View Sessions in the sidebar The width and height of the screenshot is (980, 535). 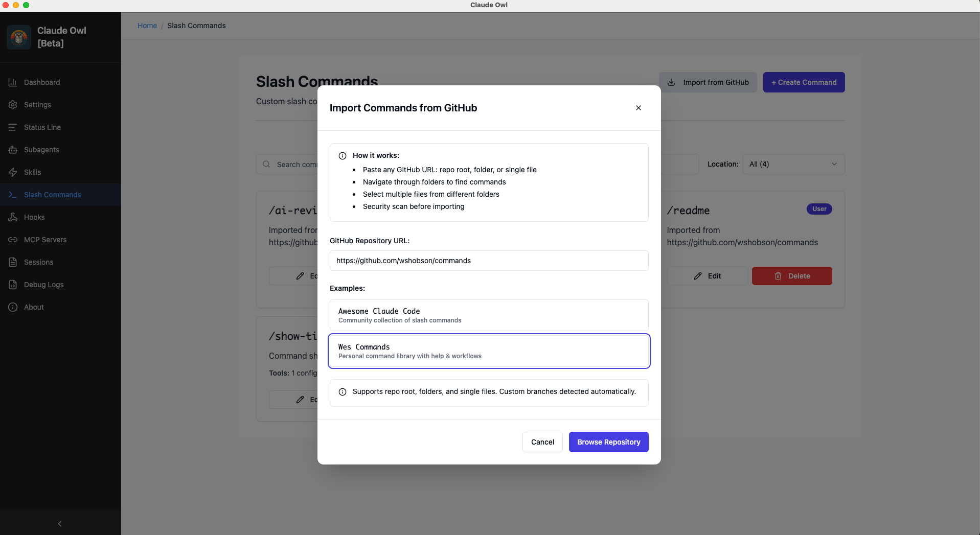(x=38, y=262)
